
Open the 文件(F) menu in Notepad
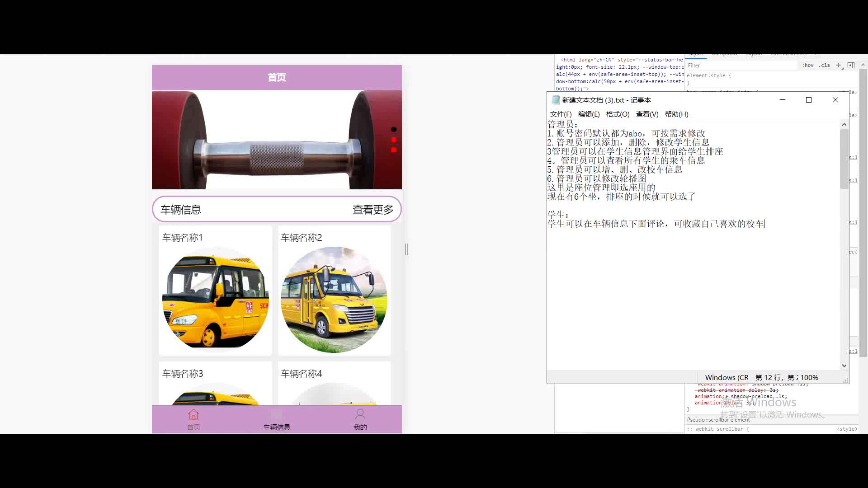click(x=561, y=114)
